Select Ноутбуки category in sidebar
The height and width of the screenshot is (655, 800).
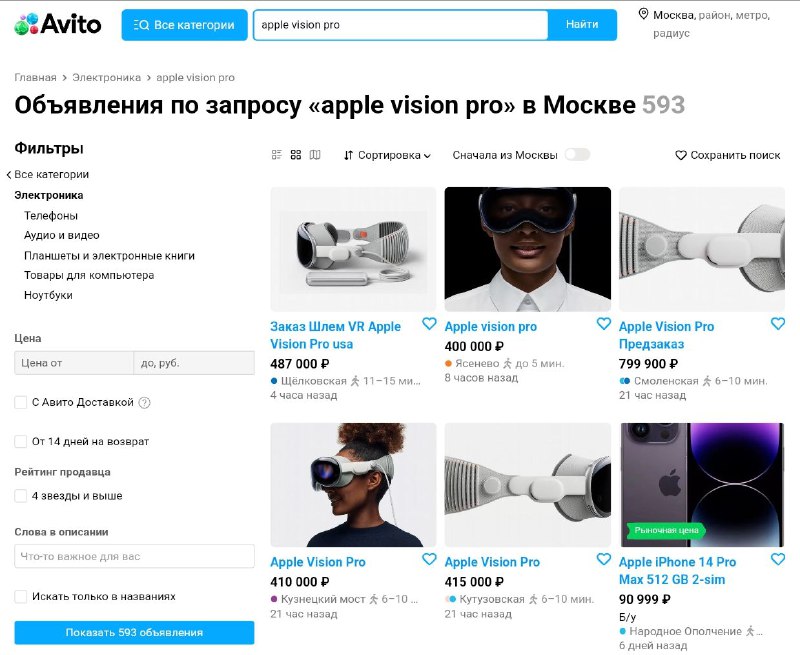(x=48, y=295)
